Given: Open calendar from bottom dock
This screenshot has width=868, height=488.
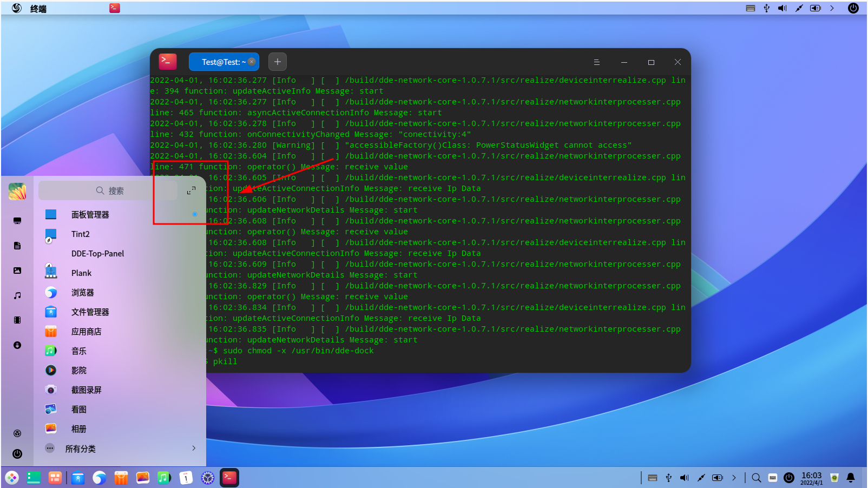Looking at the screenshot, I should 186,478.
